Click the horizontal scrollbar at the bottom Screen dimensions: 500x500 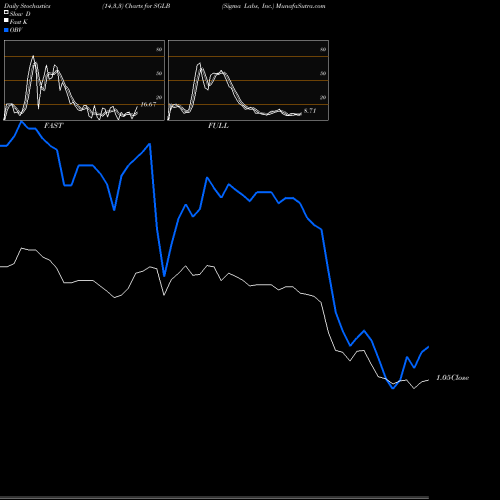[214, 498]
